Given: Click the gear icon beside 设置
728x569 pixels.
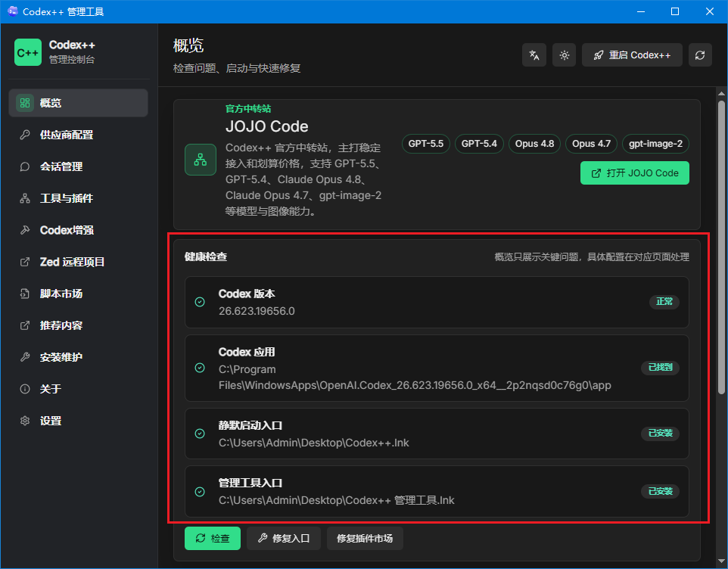Looking at the screenshot, I should [x=25, y=421].
